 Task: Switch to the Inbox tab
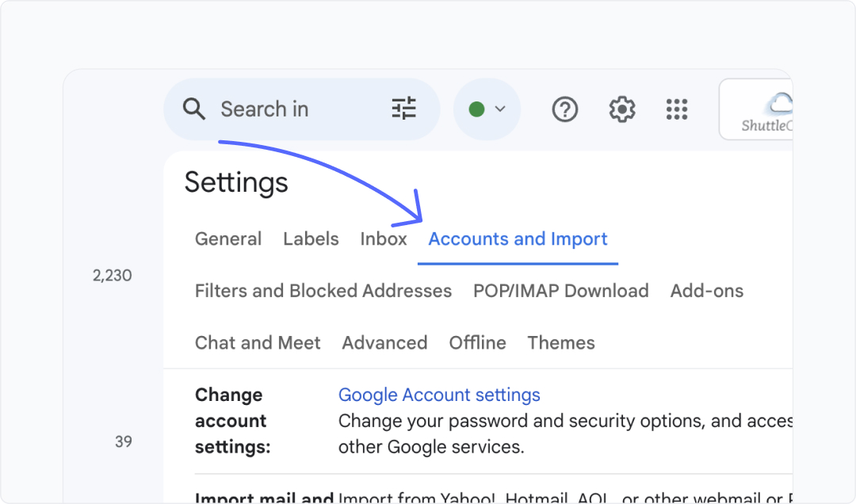(384, 239)
